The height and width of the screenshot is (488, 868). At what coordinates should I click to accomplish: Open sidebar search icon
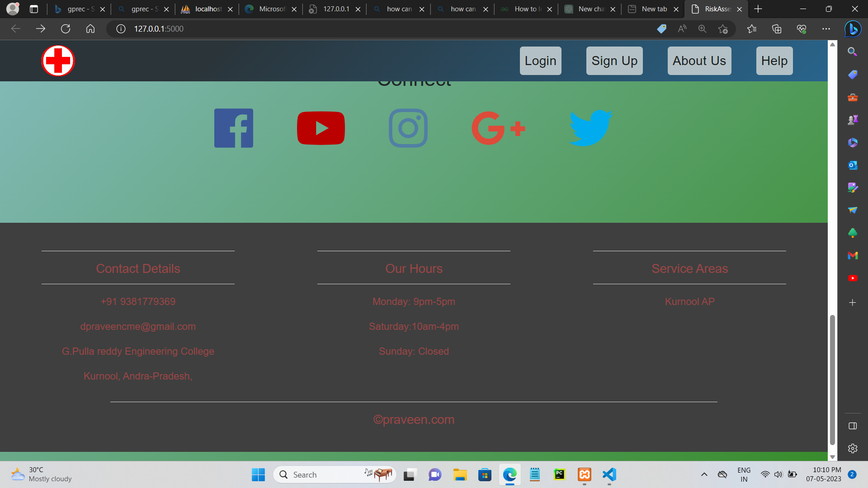coord(853,52)
